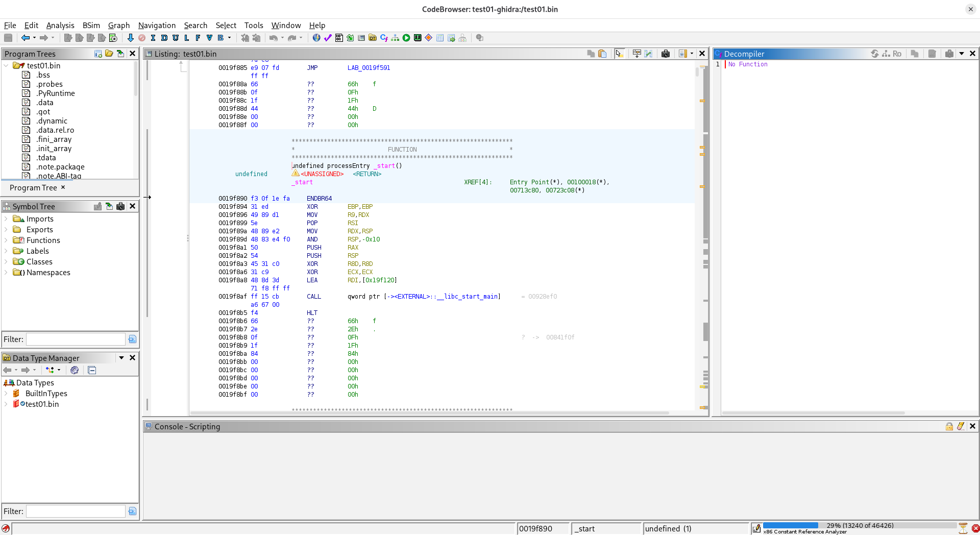Viewport: 980px width, 535px height.
Task: Follow the LAB_0019f591 jump label link
Action: pyautogui.click(x=369, y=68)
